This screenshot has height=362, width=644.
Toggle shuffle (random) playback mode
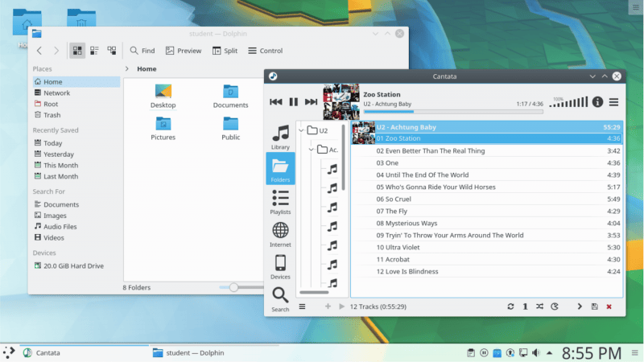tap(539, 306)
